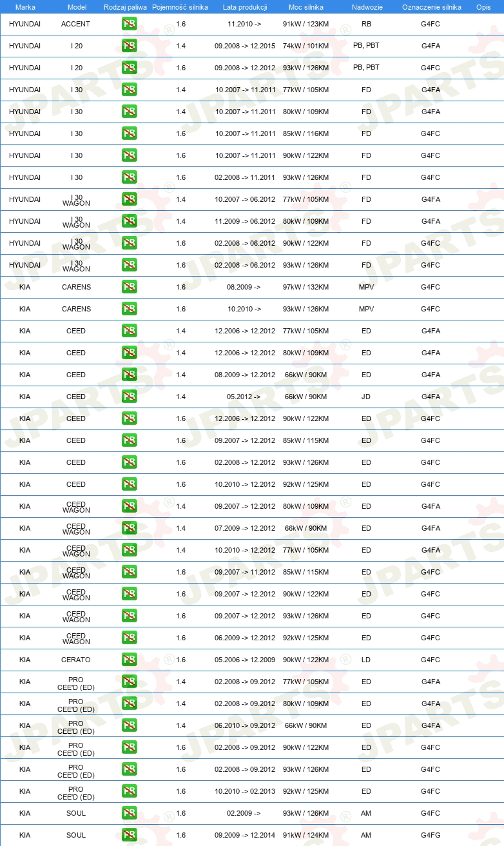504x846 pixels.
Task: Select fuel icon for Ceed Wagon 85kW/115KM
Action: pos(129,572)
